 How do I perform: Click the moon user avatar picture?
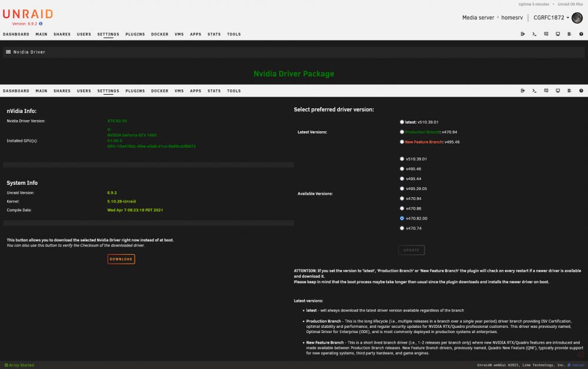[577, 18]
